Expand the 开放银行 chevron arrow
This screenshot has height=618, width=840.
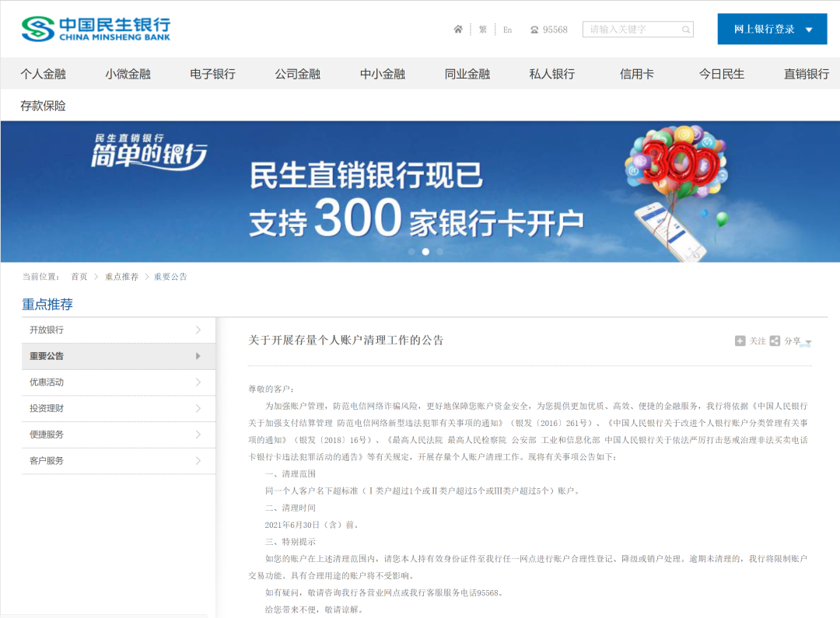coord(198,330)
